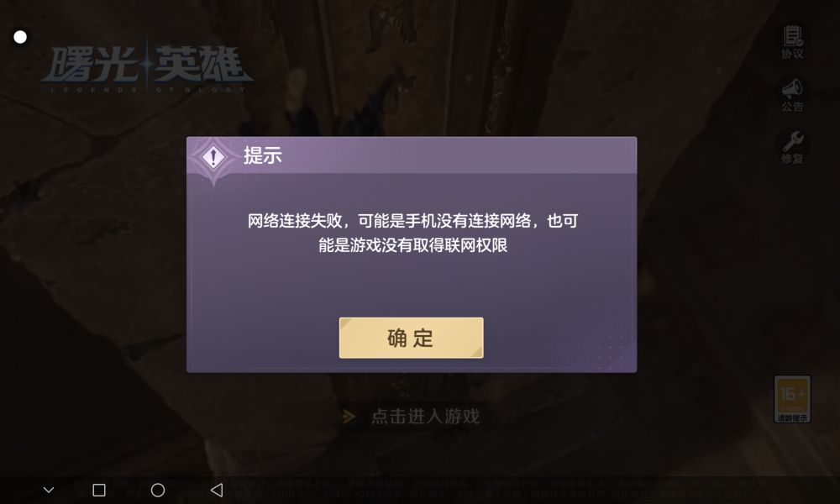
Task: Click the arrow icon beside 点击进入游戏
Action: point(349,416)
